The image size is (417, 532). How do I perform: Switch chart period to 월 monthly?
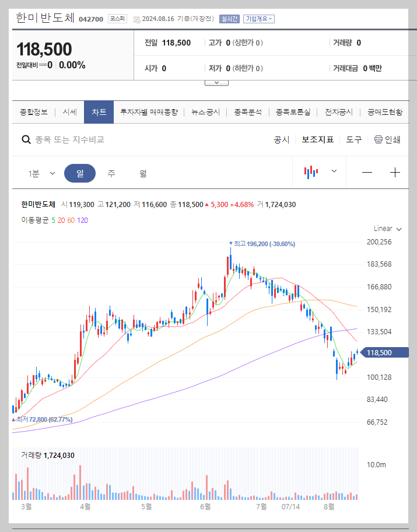click(142, 173)
